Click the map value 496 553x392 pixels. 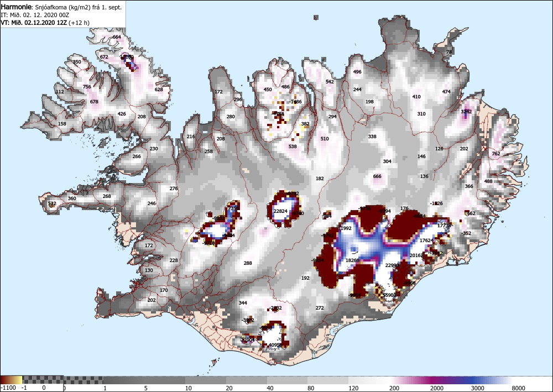(357, 72)
